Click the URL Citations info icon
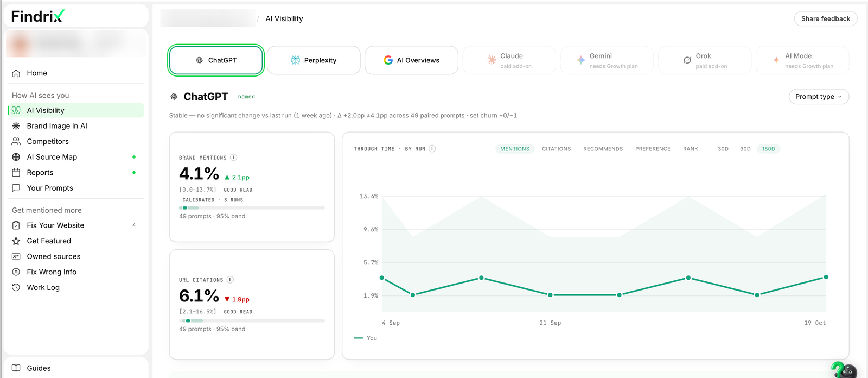The height and width of the screenshot is (378, 868). (230, 280)
